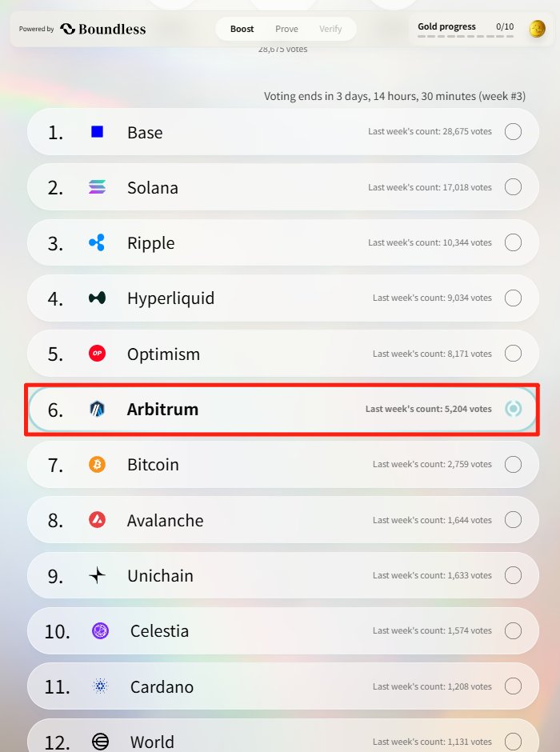The width and height of the screenshot is (560, 752).
Task: Select the Bitcoin vote radio button
Action: 513,464
